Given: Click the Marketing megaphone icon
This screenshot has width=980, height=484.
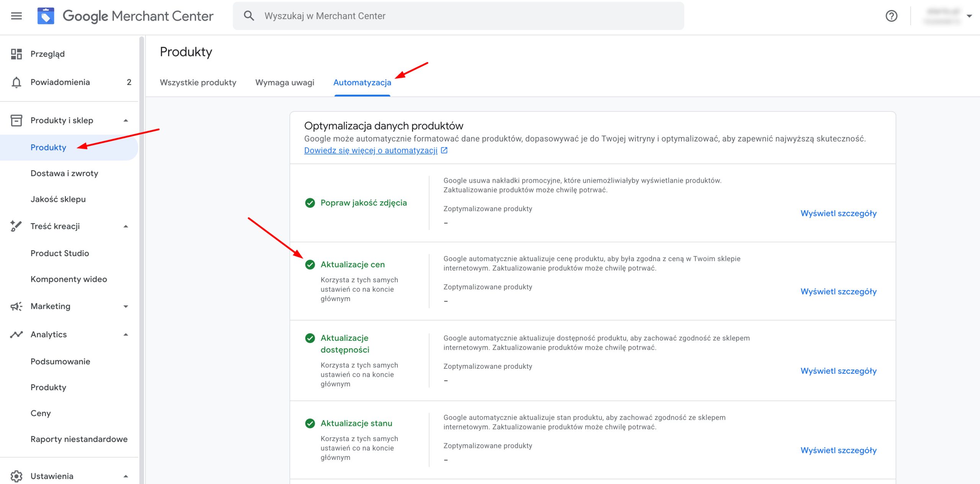Looking at the screenshot, I should pos(16,306).
